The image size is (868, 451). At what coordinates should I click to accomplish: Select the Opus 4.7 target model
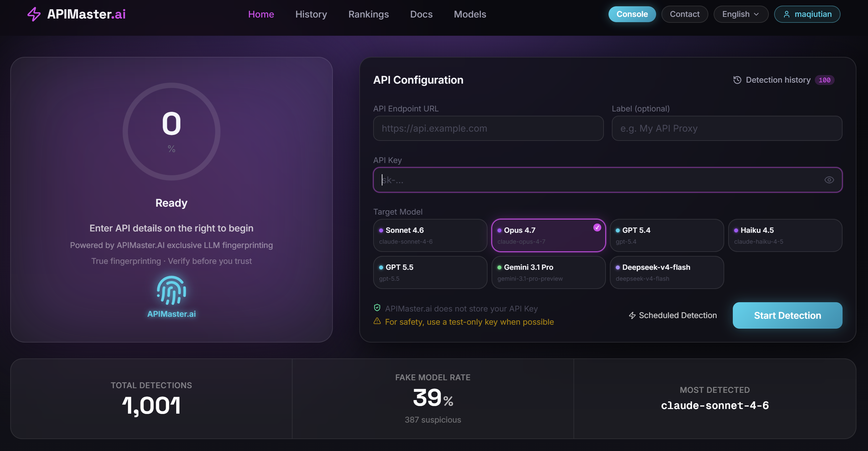tap(548, 235)
